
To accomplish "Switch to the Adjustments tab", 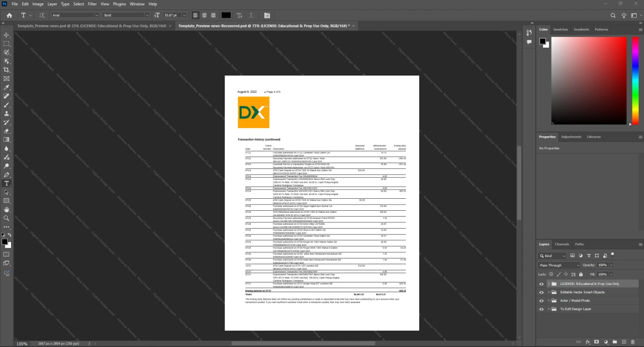I will tap(571, 137).
